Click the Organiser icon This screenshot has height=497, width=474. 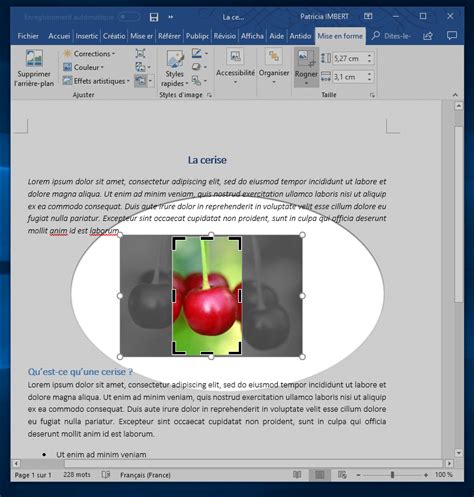coord(274,57)
